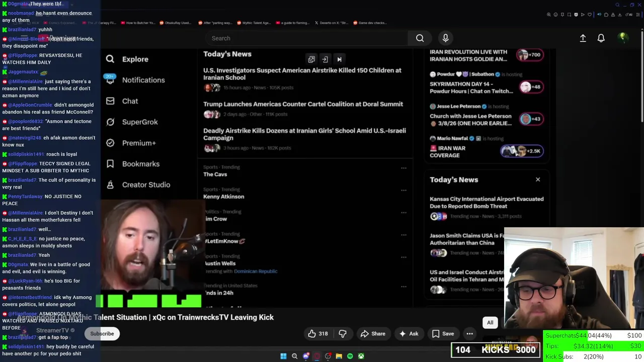
Task: Switch to After "parting way... browser tab
Action: tap(215, 23)
